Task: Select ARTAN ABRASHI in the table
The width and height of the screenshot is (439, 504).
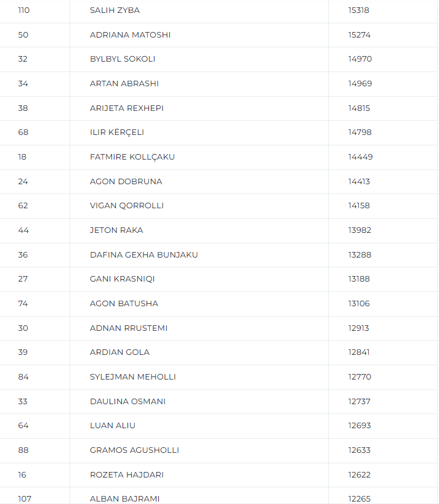Action: (x=124, y=84)
